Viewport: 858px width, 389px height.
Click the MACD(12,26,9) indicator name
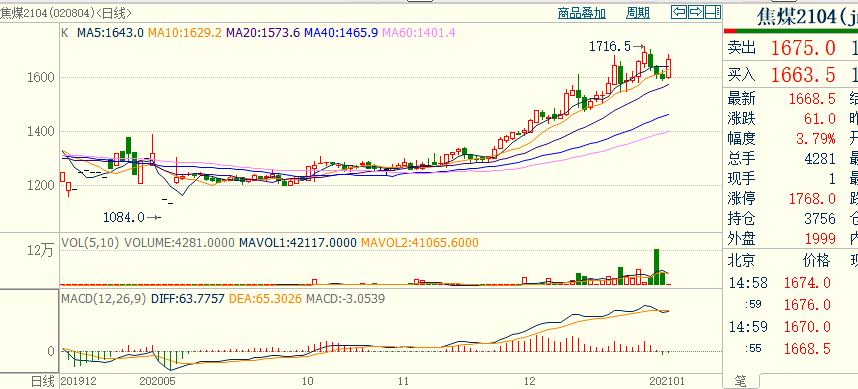[103, 299]
